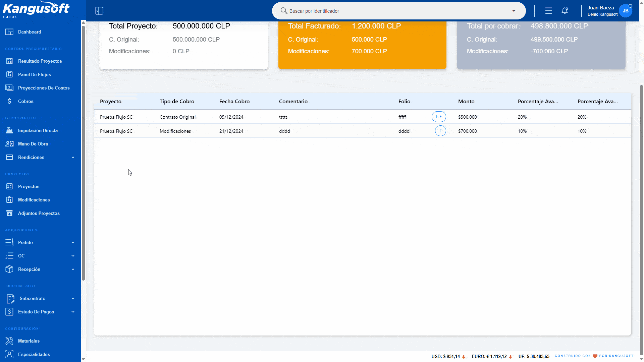Click the Cobros dollar icon

point(9,101)
